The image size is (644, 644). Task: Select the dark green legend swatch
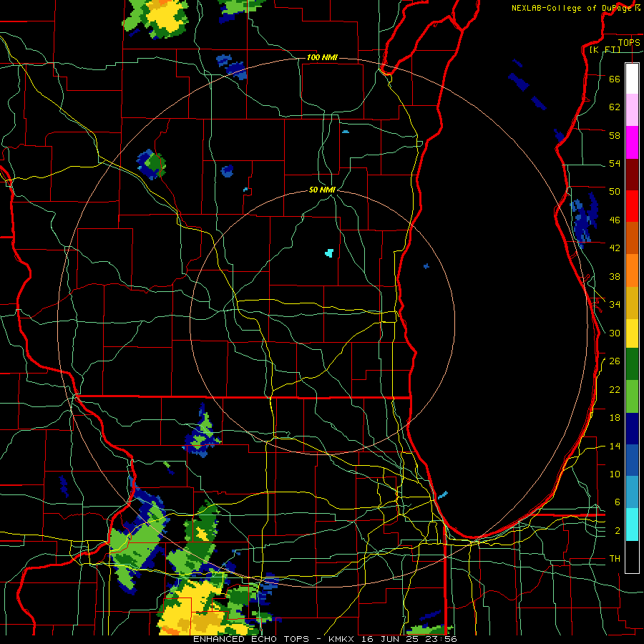(632, 364)
